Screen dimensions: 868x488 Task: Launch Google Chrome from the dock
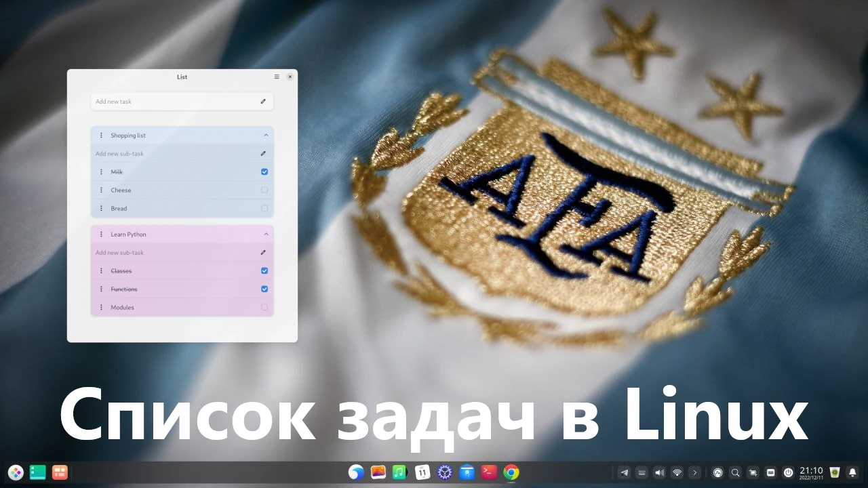511,472
